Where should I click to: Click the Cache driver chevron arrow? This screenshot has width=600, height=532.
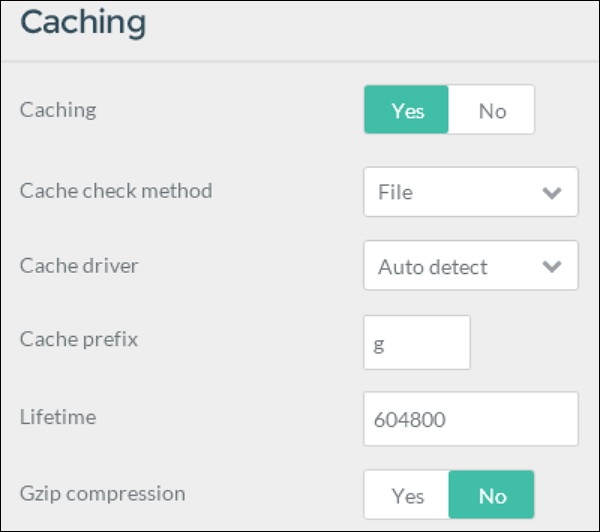click(x=551, y=267)
